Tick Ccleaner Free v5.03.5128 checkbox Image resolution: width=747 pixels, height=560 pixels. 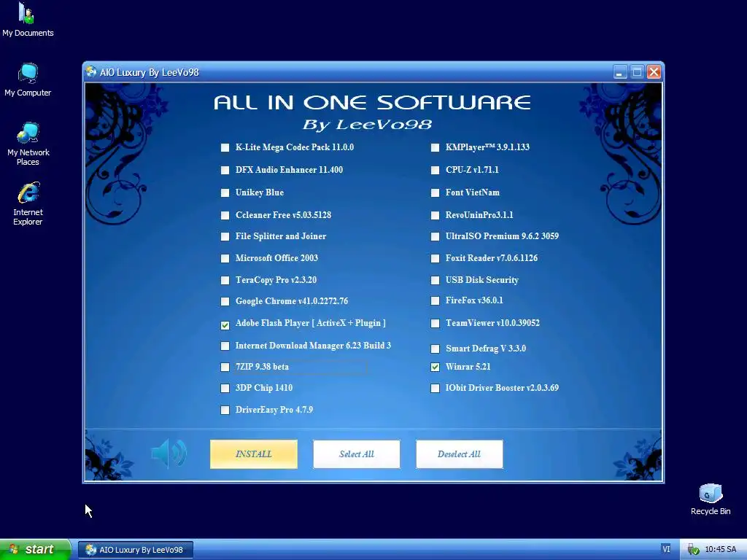225,215
